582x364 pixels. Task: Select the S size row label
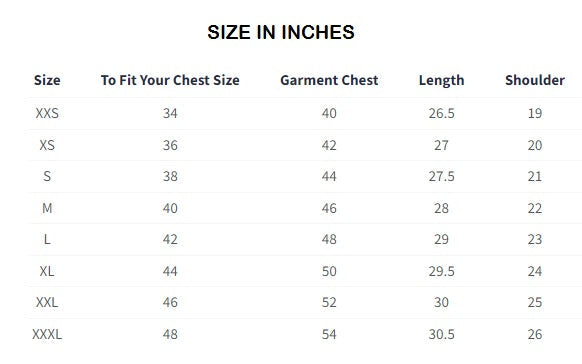[47, 176]
